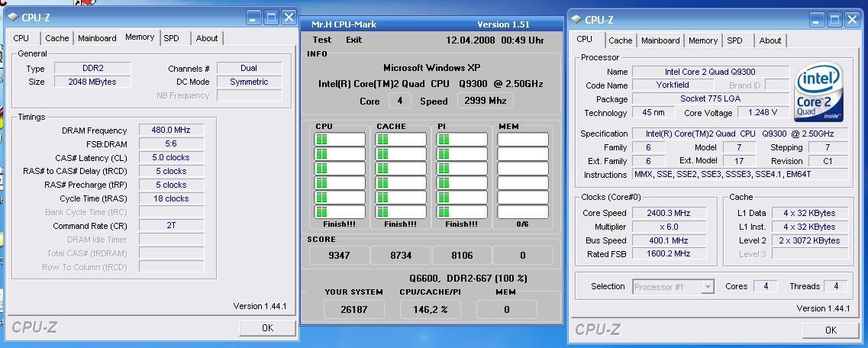The image size is (868, 348).
Task: Click the first empty MEM progress bar
Action: point(523,140)
